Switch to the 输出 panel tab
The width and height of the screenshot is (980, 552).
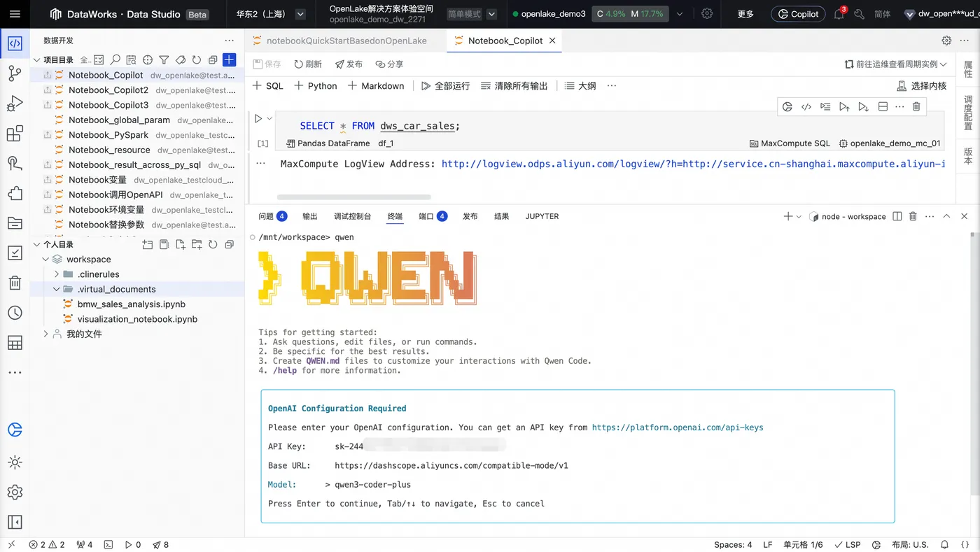(x=309, y=217)
